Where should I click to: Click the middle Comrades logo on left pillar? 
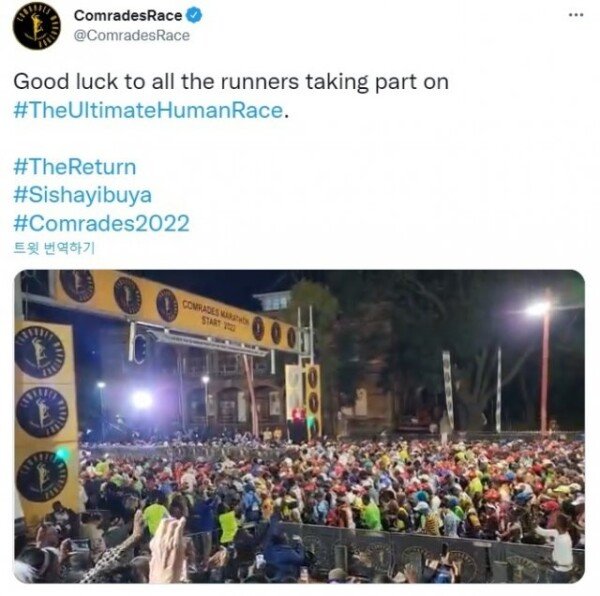pos(42,412)
